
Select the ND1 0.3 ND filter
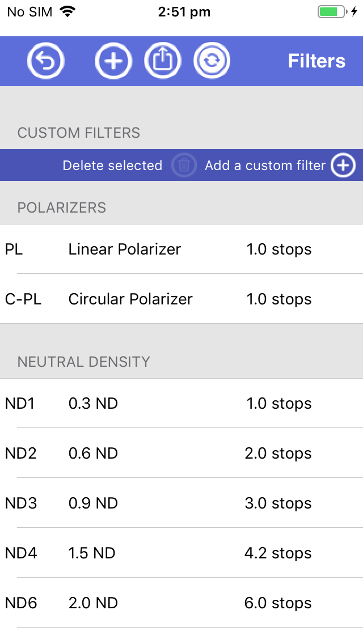click(x=181, y=404)
